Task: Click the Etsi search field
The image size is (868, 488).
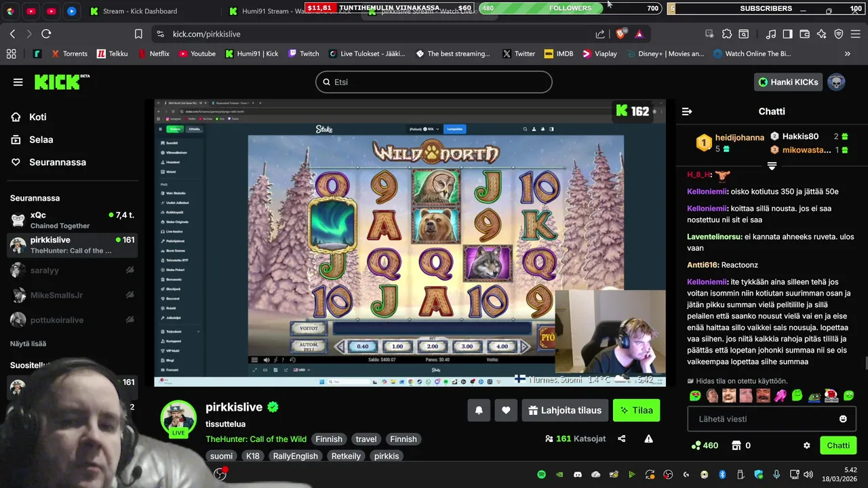Action: click(434, 82)
